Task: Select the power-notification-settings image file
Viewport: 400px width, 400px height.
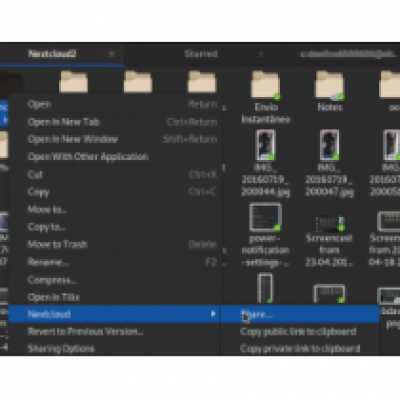Action: point(266,217)
